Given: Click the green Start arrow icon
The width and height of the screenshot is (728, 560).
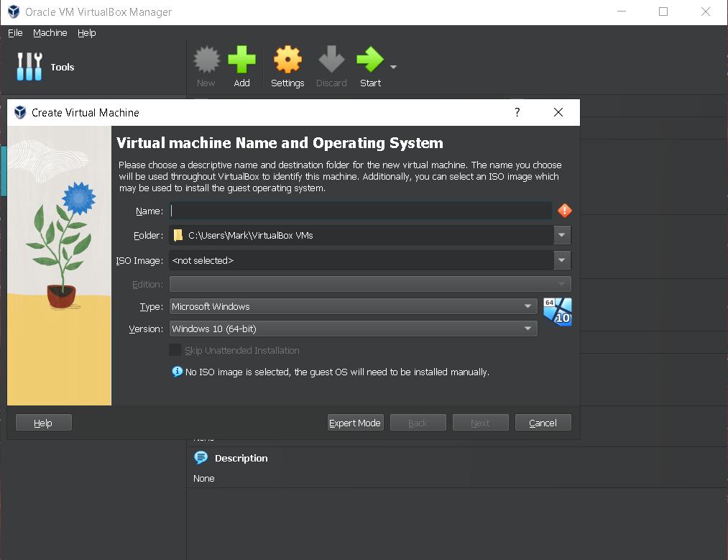Looking at the screenshot, I should click(x=370, y=60).
